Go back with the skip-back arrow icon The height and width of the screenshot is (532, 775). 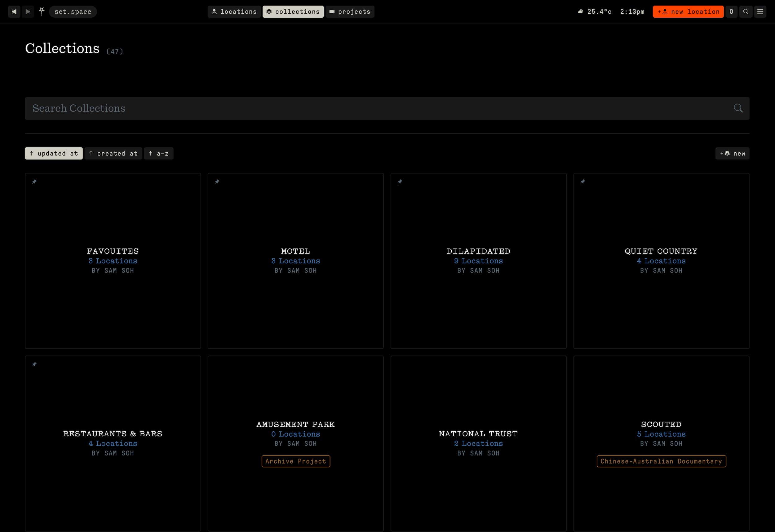click(x=14, y=12)
